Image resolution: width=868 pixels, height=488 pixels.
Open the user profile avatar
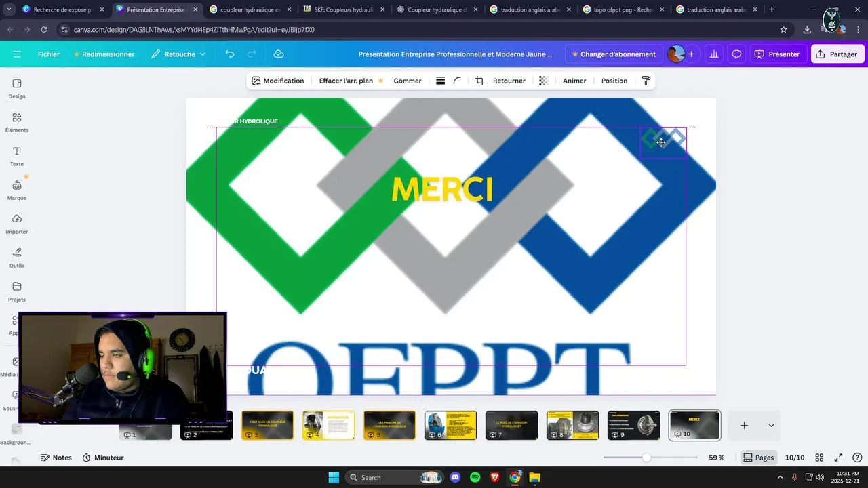click(675, 54)
